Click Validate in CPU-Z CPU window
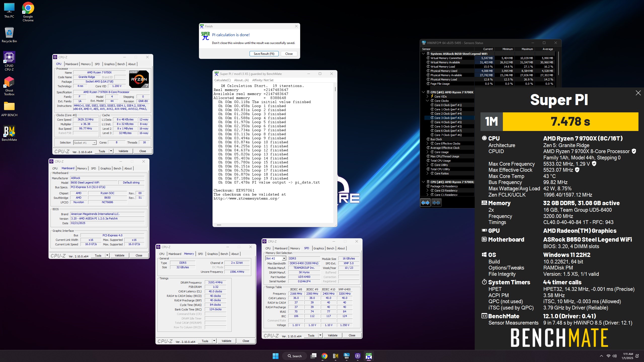The image size is (644, 362). pyautogui.click(x=123, y=151)
